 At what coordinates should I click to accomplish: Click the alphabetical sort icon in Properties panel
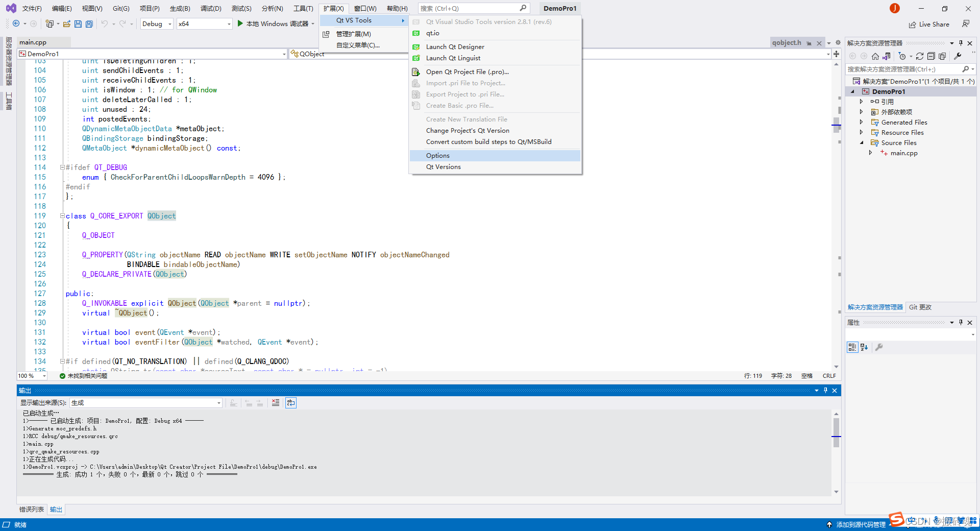point(864,347)
